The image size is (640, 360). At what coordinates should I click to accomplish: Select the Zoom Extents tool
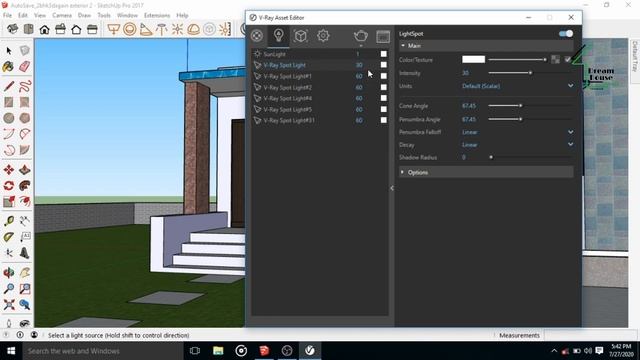click(x=9, y=305)
